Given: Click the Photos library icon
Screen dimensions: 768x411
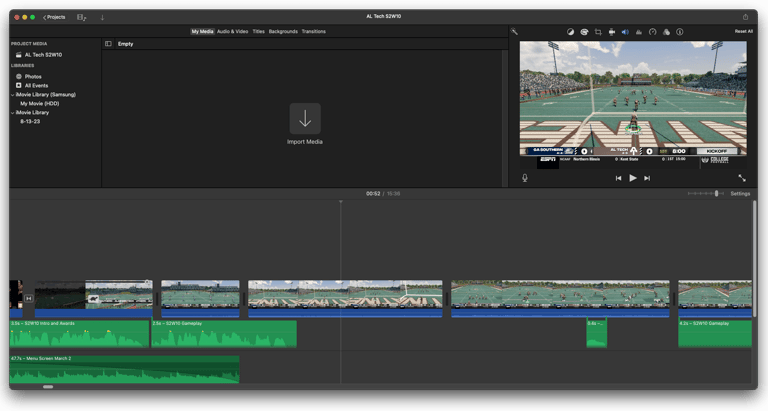Looking at the screenshot, I should coord(19,76).
